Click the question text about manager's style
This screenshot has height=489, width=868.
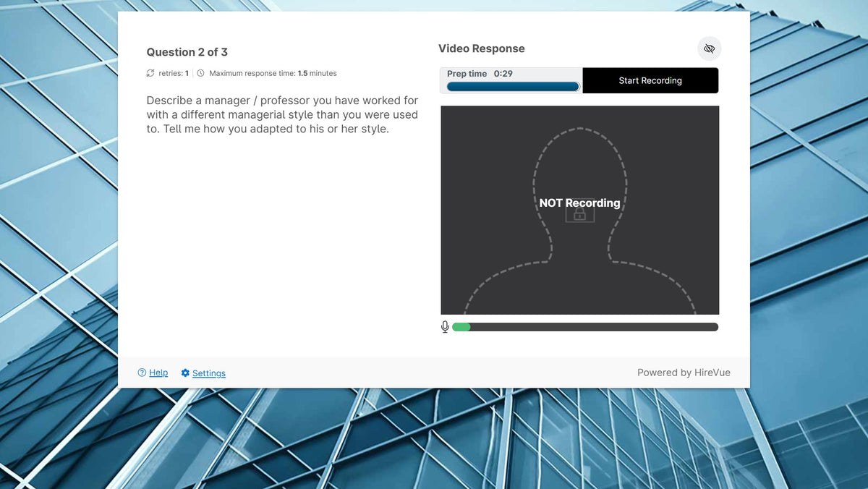coord(282,115)
